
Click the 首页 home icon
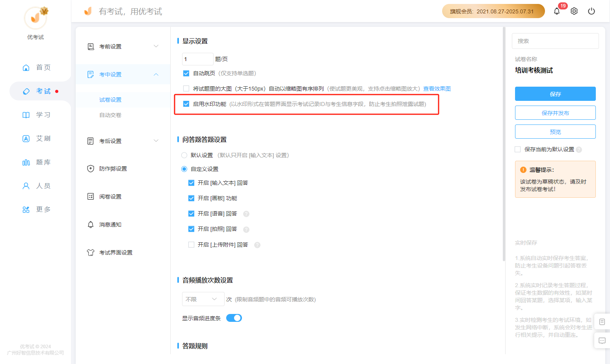[x=26, y=67]
